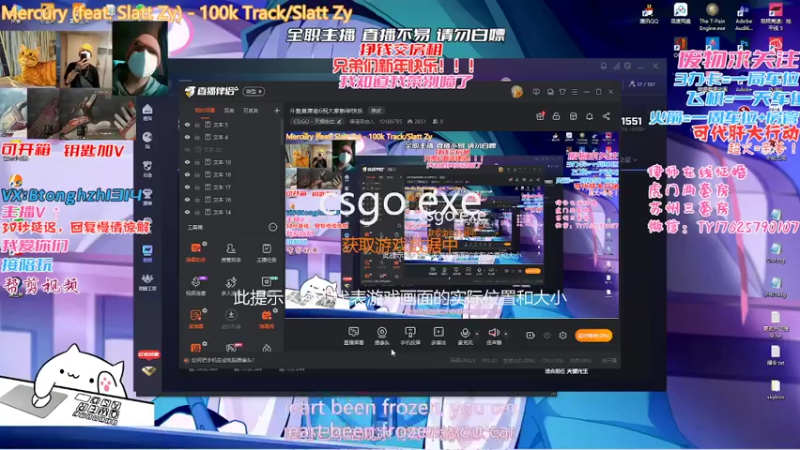This screenshot has width=800, height=450.
Task: Open the danmaku assistant tool
Action: tap(196, 252)
